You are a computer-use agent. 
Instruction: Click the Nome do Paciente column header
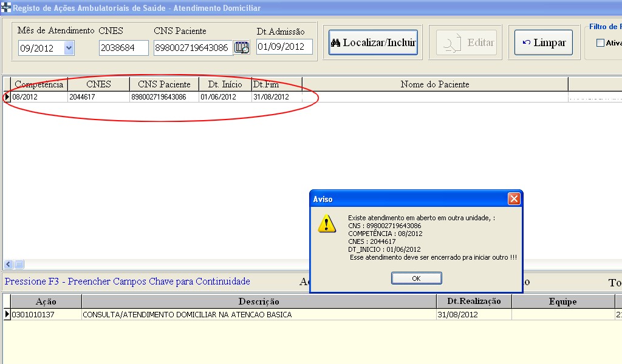pos(435,84)
